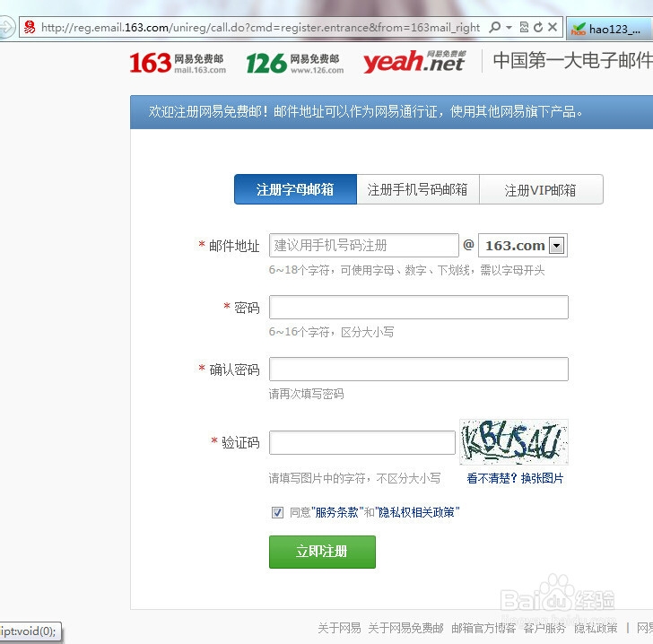Image resolution: width=653 pixels, height=644 pixels.
Task: Click 看不清楚？换张图片 link
Action: tap(515, 478)
